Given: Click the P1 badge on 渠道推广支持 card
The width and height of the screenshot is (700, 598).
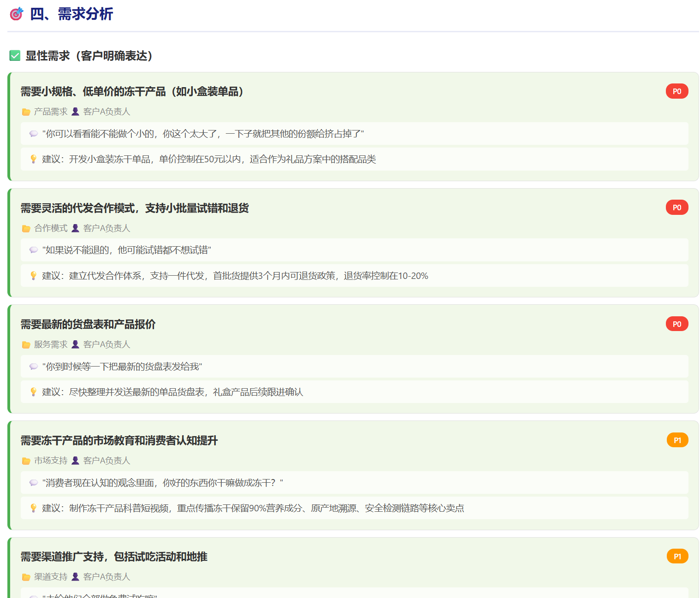Looking at the screenshot, I should pyautogui.click(x=677, y=557).
